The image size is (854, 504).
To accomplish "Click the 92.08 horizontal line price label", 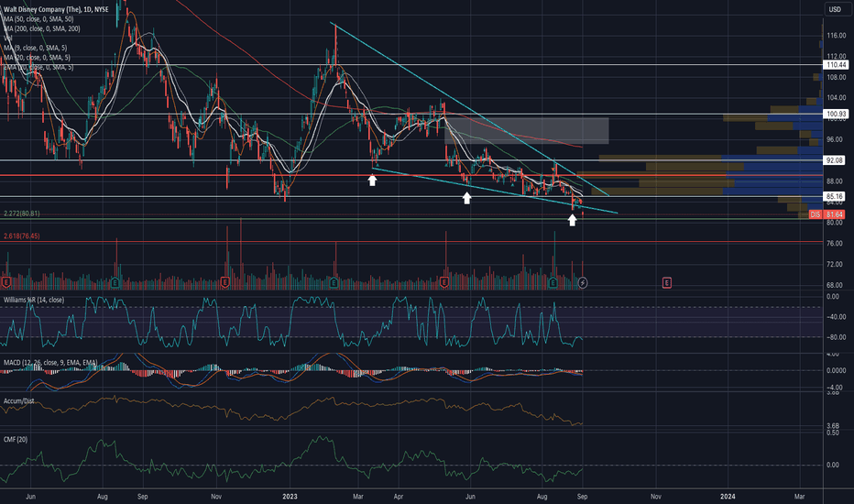I will pyautogui.click(x=836, y=160).
